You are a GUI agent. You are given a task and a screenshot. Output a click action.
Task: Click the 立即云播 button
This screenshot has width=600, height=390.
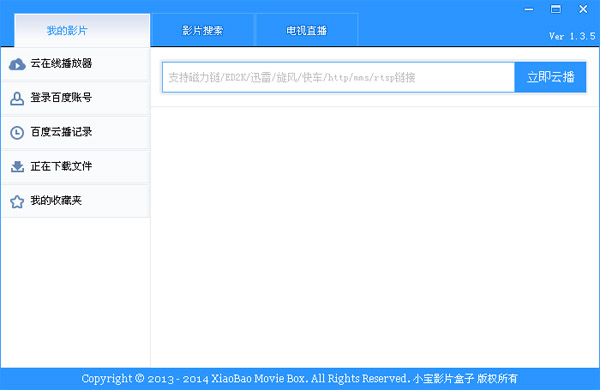click(x=550, y=77)
